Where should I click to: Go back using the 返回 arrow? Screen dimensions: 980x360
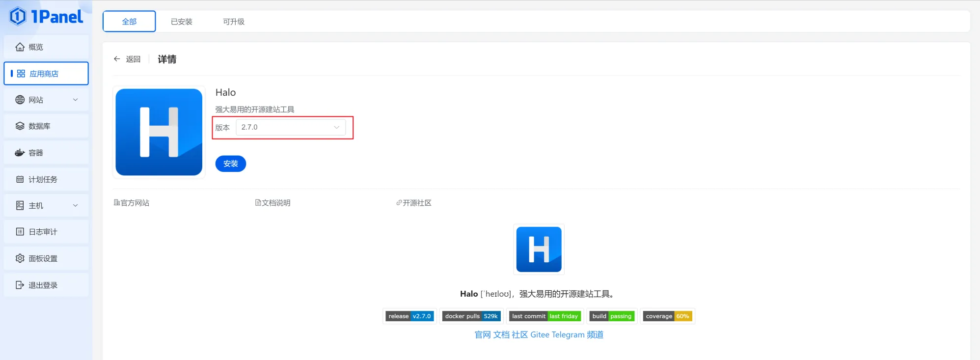click(127, 59)
